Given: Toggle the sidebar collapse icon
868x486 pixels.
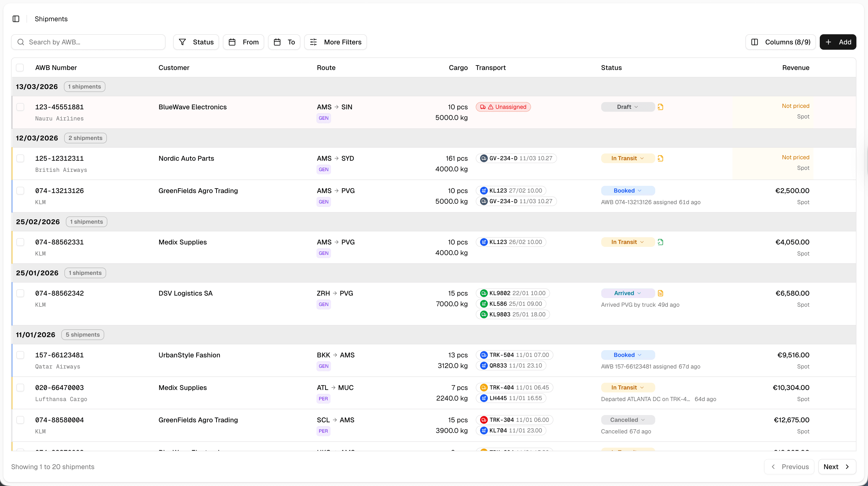Looking at the screenshot, I should [16, 19].
